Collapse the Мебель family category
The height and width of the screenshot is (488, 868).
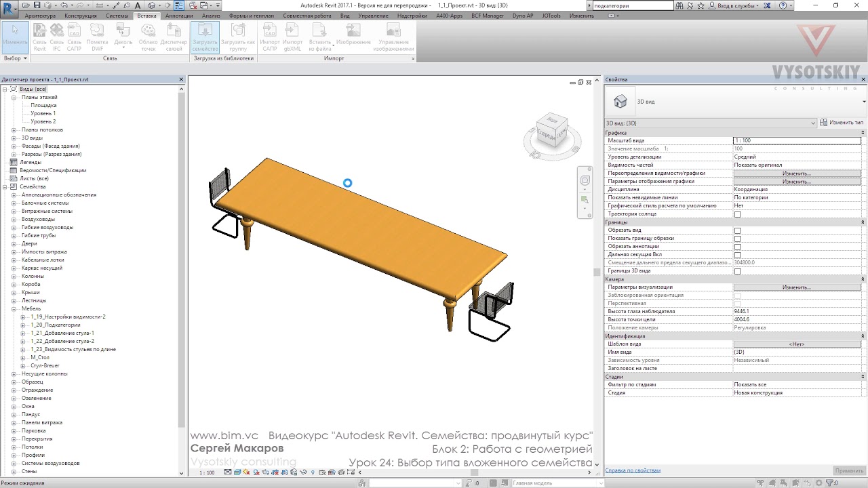tap(14, 308)
